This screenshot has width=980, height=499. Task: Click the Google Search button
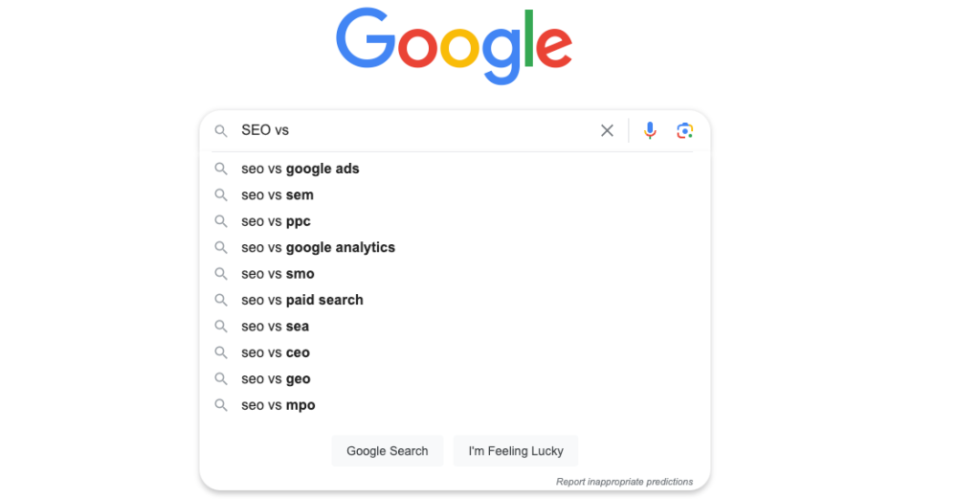(388, 451)
